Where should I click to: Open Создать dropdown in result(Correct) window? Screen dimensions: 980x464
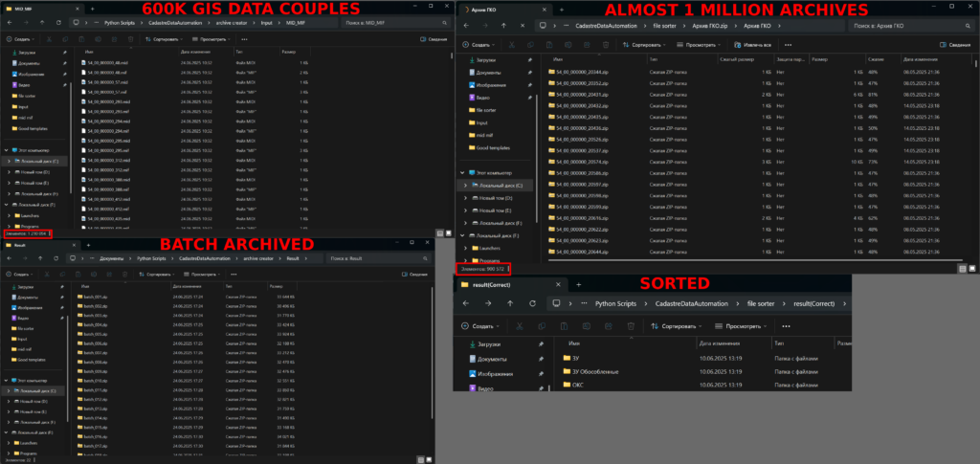(x=479, y=326)
